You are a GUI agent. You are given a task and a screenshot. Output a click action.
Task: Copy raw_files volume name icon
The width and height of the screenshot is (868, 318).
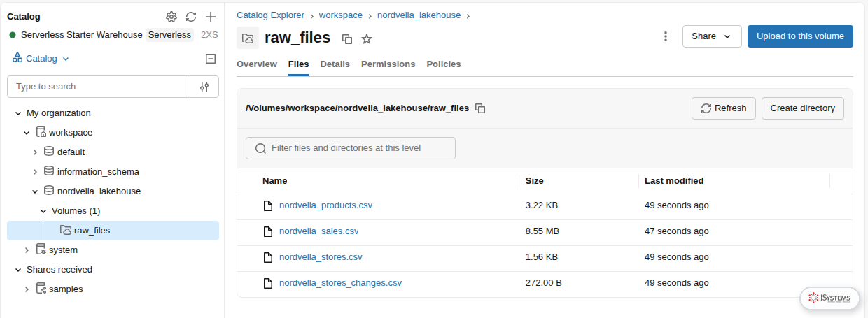[347, 39]
